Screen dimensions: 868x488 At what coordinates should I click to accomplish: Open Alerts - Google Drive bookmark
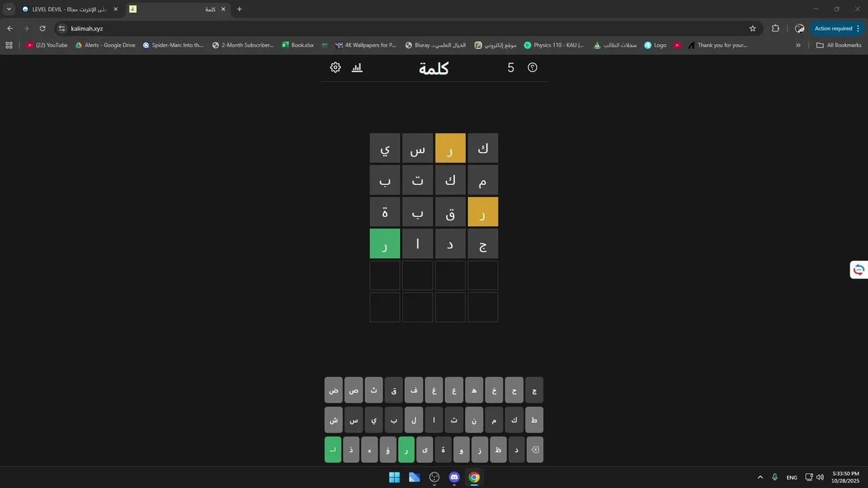click(x=105, y=45)
